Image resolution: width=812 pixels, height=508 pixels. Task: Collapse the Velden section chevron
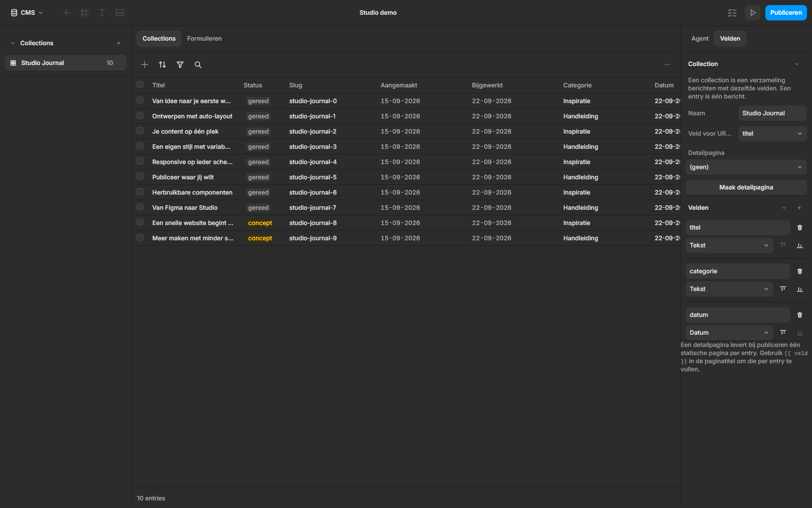point(784,208)
